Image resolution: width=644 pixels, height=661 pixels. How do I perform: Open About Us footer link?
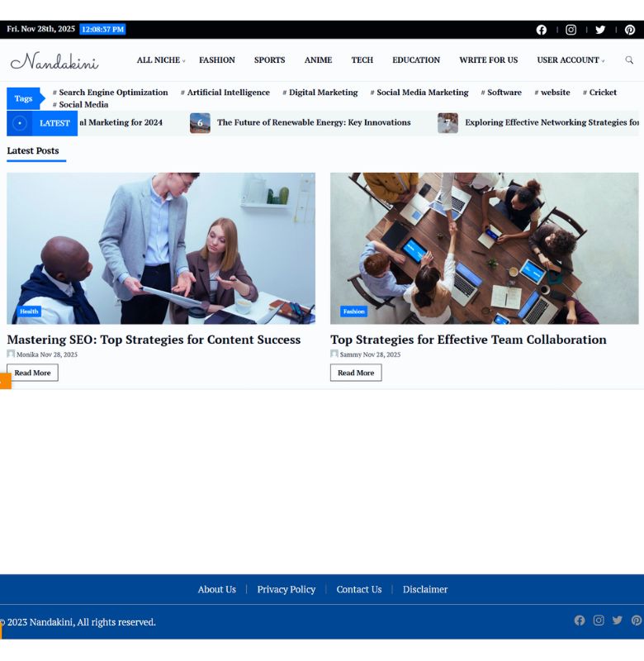click(x=217, y=589)
